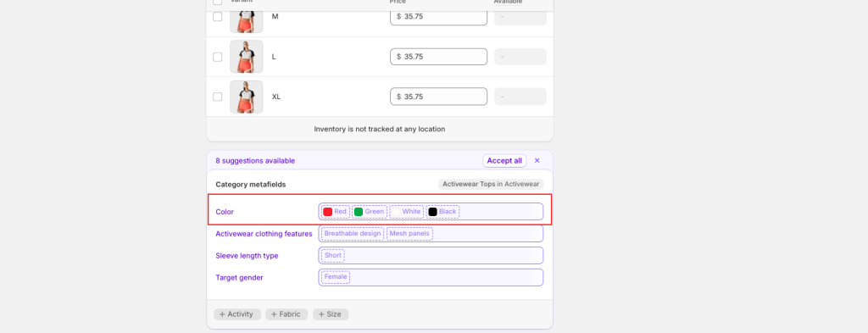Click the Target gender label
The image size is (868, 333).
coord(239,278)
